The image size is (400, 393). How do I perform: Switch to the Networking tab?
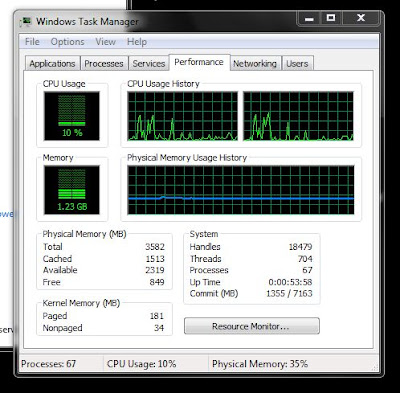[255, 63]
